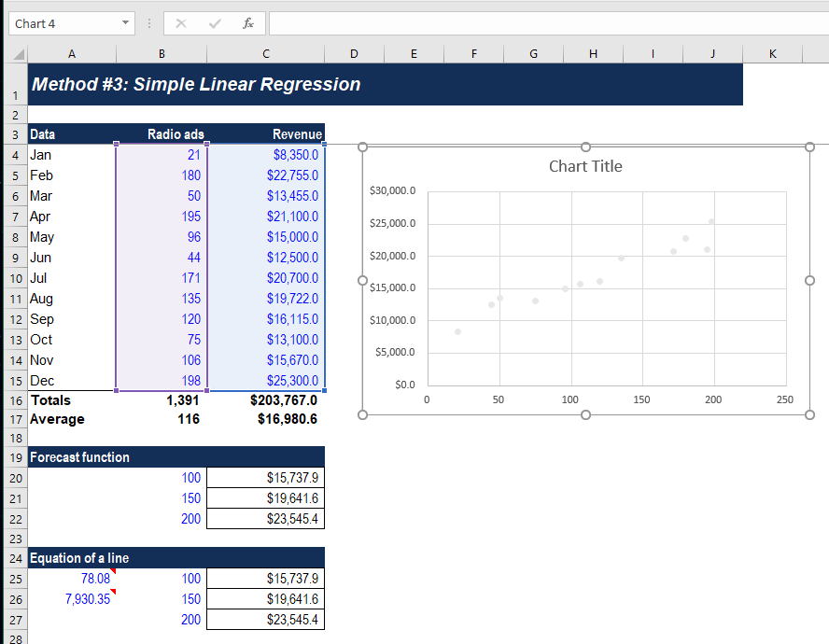This screenshot has width=829, height=644.
Task: Select the $23,545.4 cell in row 22
Action: (x=265, y=519)
